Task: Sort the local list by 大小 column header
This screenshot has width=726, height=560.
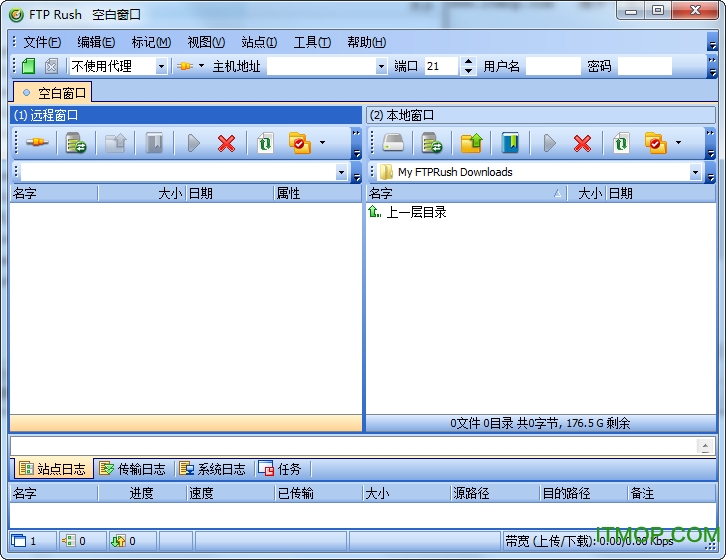Action: (587, 193)
